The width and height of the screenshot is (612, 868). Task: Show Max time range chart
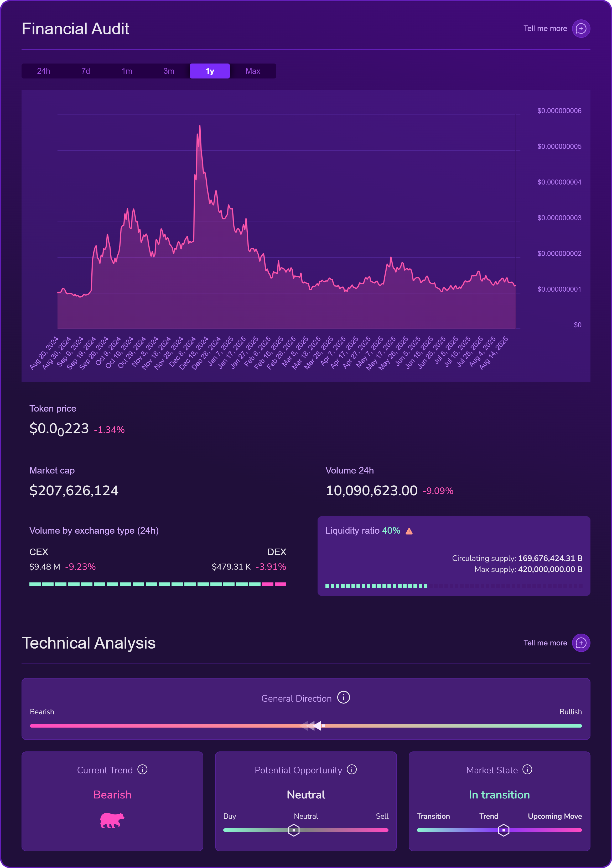coord(253,71)
